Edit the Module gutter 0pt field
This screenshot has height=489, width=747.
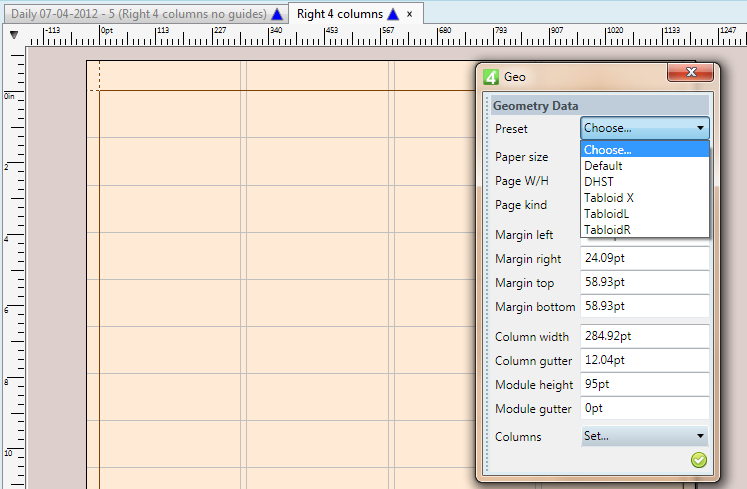645,408
